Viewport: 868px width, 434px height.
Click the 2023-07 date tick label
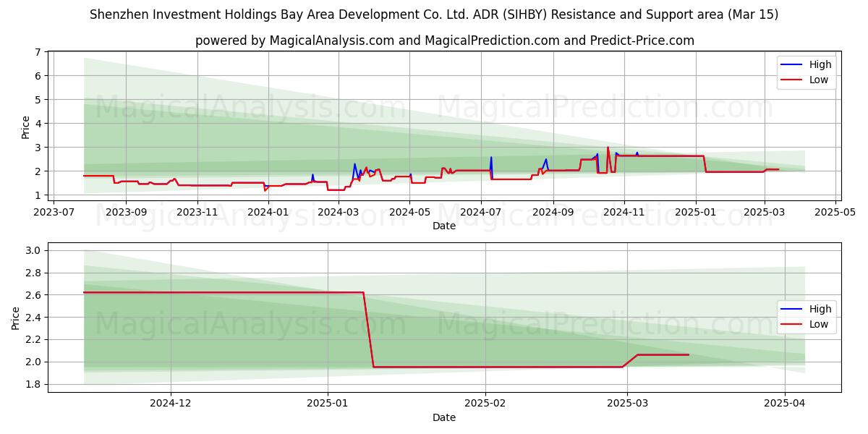coord(55,212)
